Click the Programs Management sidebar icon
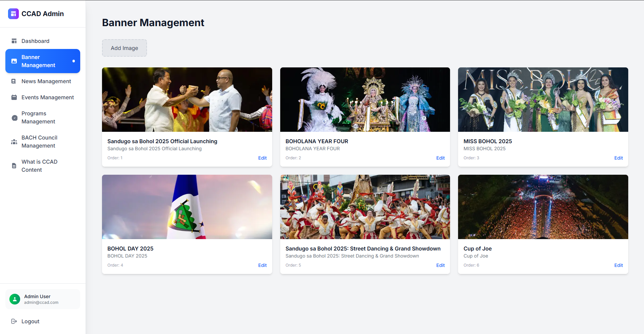The image size is (644, 334). click(14, 118)
